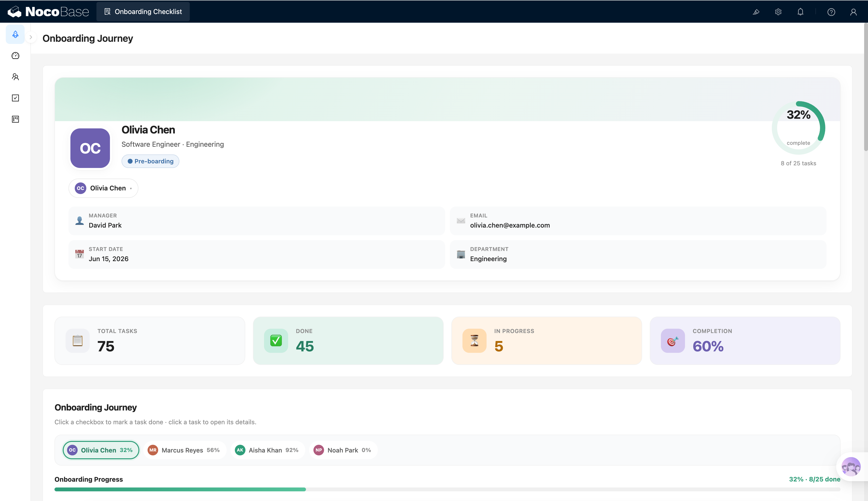Click the email olivia.chen@example.com
The image size is (868, 501).
(510, 225)
